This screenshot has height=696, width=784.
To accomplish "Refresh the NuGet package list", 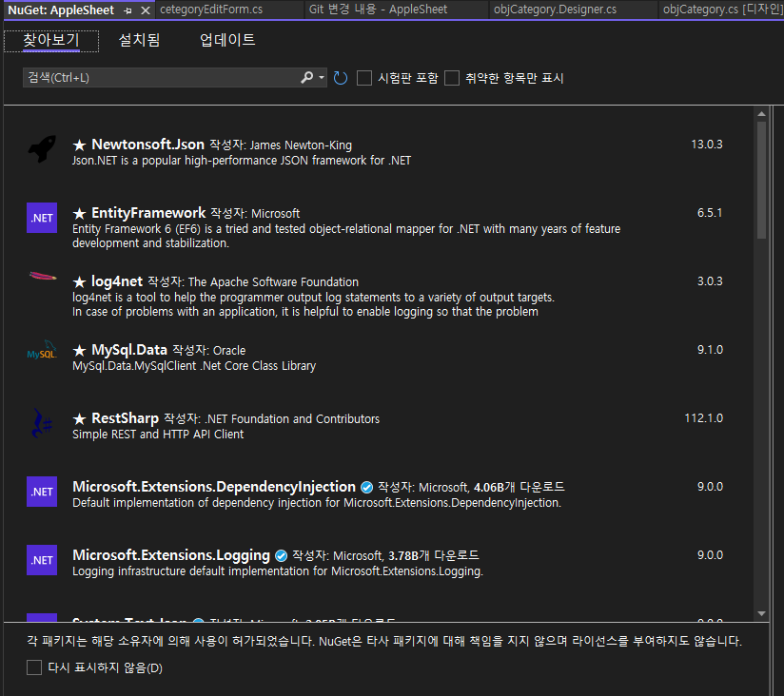I will [x=341, y=78].
